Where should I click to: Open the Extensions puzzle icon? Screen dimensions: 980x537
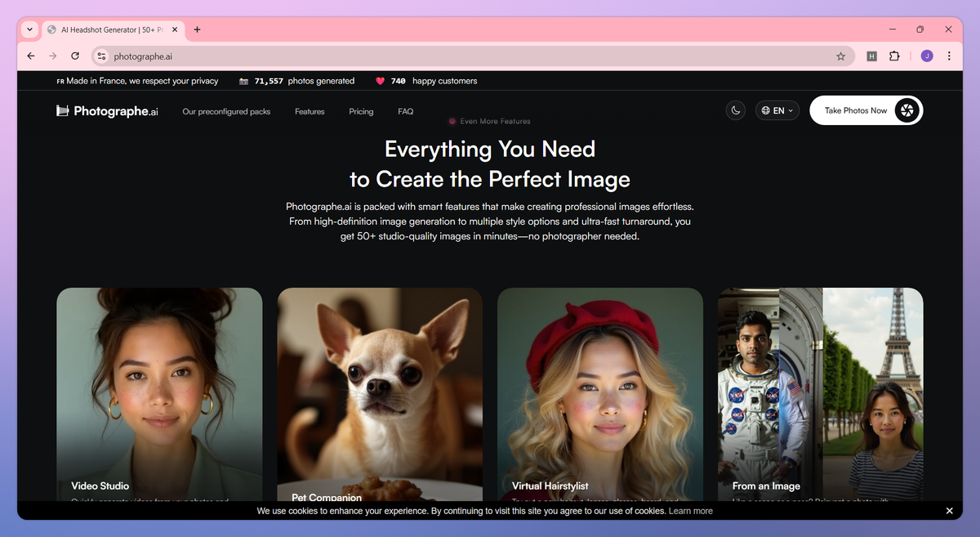point(894,56)
